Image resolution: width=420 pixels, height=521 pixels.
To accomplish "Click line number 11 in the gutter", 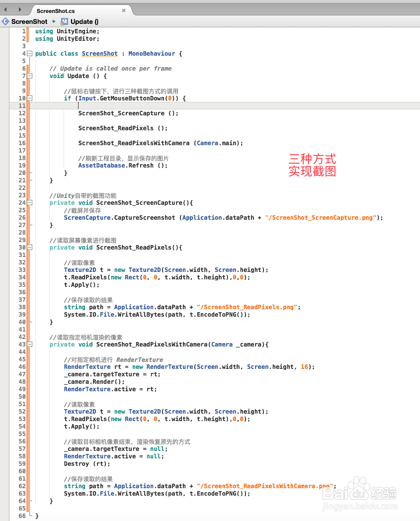I will coord(22,105).
